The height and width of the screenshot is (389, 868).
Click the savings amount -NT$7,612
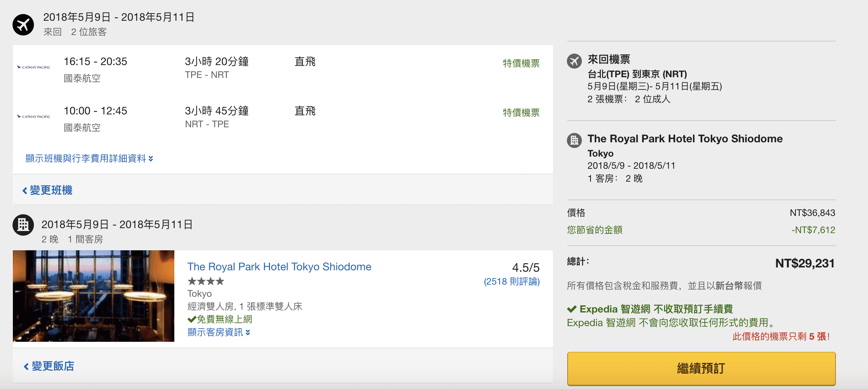pyautogui.click(x=813, y=230)
